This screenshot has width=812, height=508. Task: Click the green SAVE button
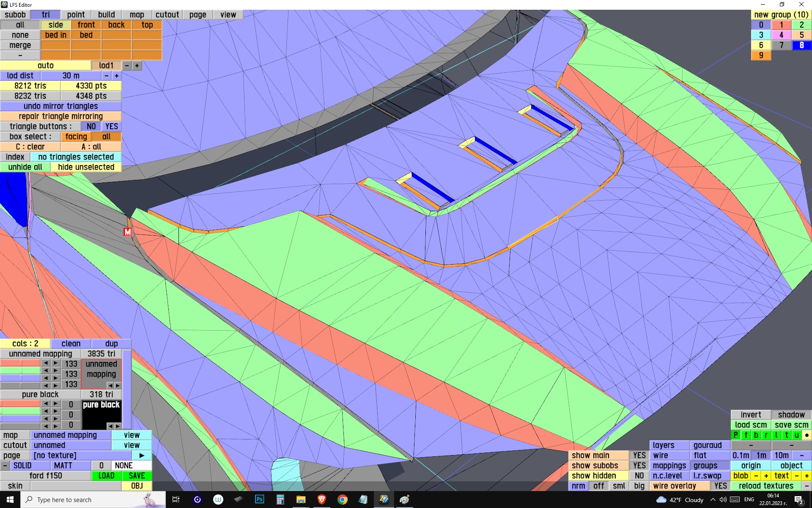(137, 476)
